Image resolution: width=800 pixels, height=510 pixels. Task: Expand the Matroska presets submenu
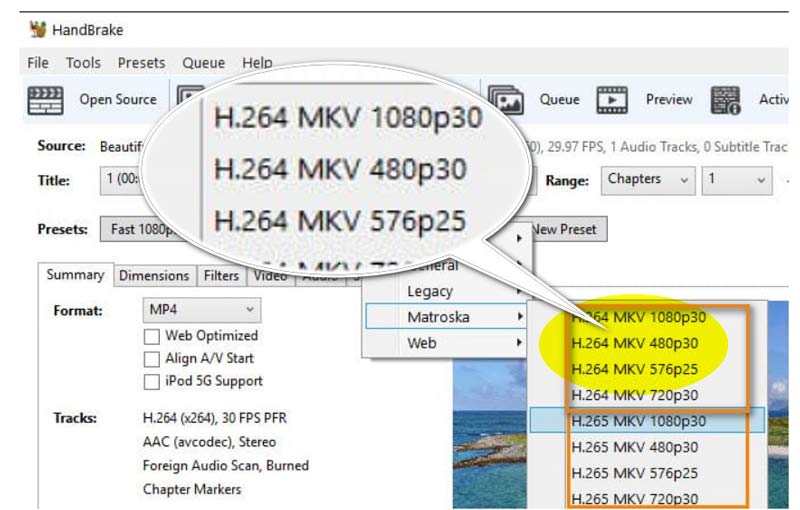[445, 317]
